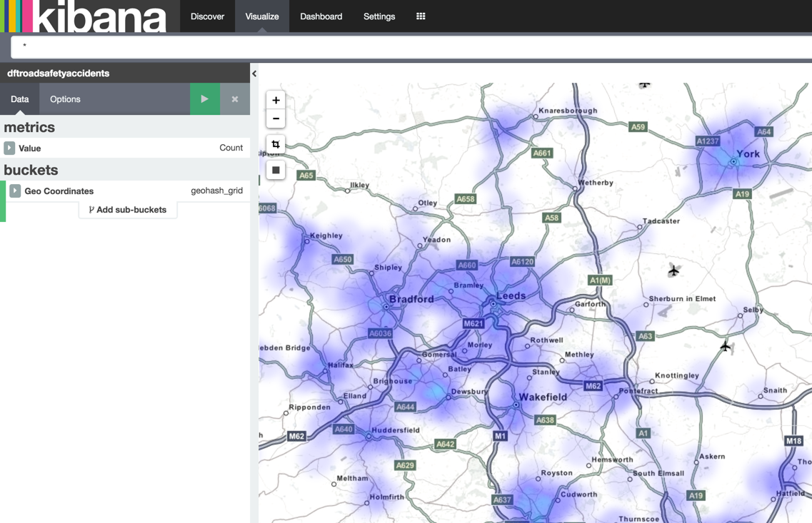
Task: Click Add sub-buckets button
Action: pos(128,210)
